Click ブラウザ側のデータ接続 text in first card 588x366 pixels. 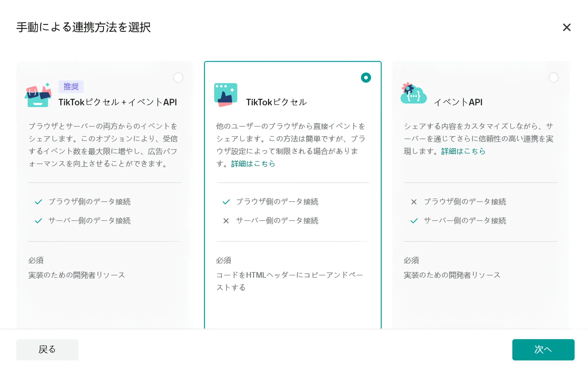click(x=89, y=202)
